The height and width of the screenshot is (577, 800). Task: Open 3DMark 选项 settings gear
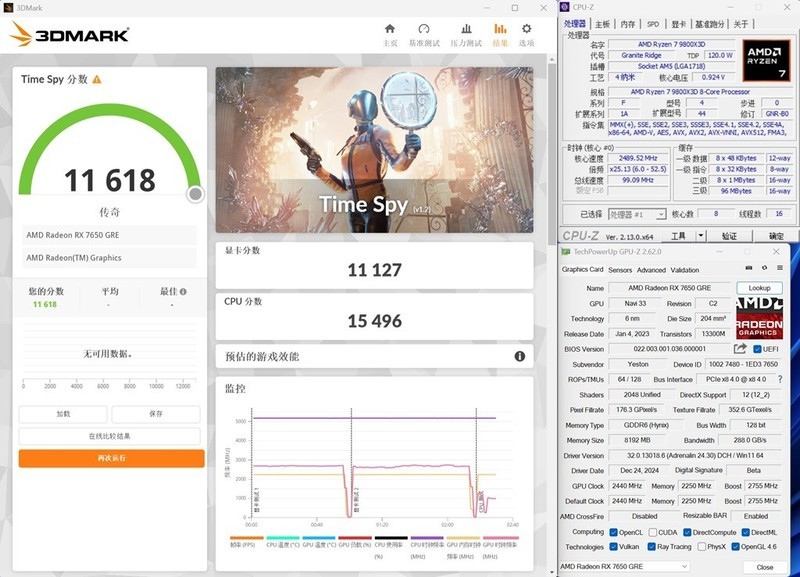(x=526, y=31)
